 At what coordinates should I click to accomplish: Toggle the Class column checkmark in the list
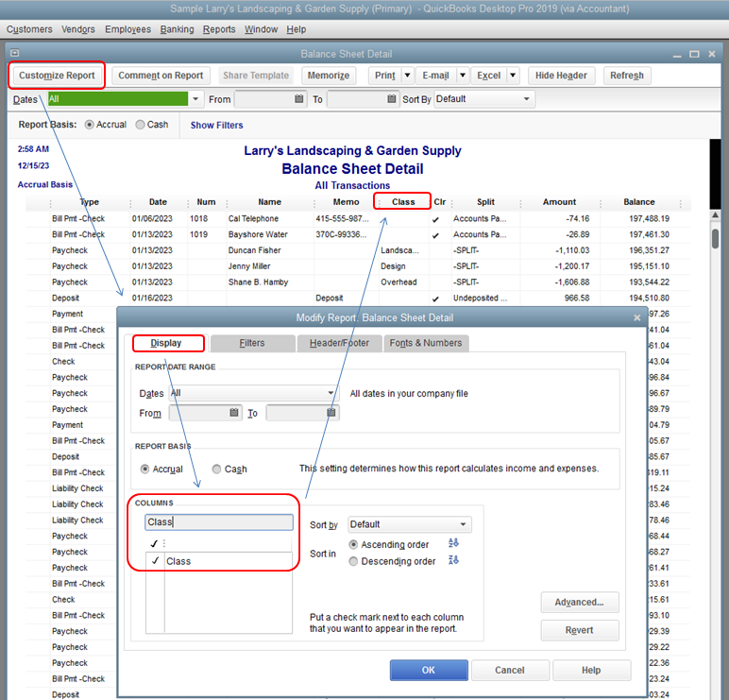pyautogui.click(x=155, y=561)
